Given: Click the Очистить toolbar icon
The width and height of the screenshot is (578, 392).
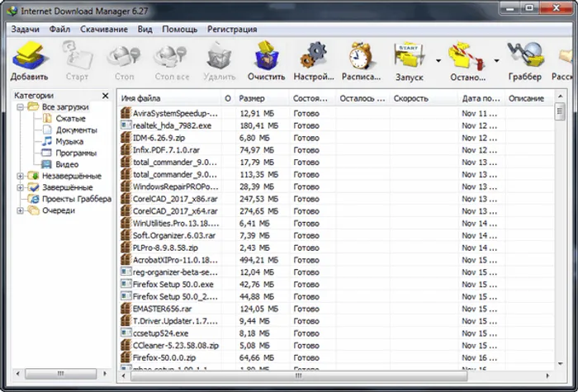Looking at the screenshot, I should [266, 56].
